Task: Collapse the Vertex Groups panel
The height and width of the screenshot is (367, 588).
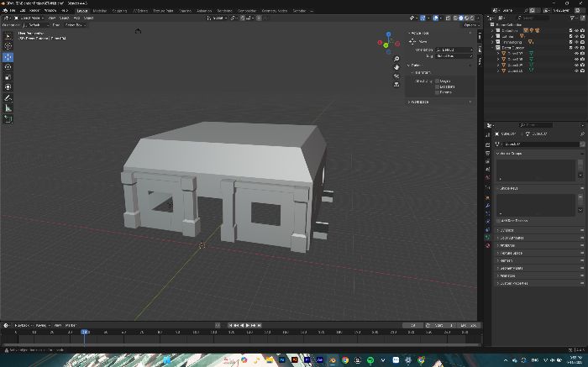Action: [x=511, y=154]
